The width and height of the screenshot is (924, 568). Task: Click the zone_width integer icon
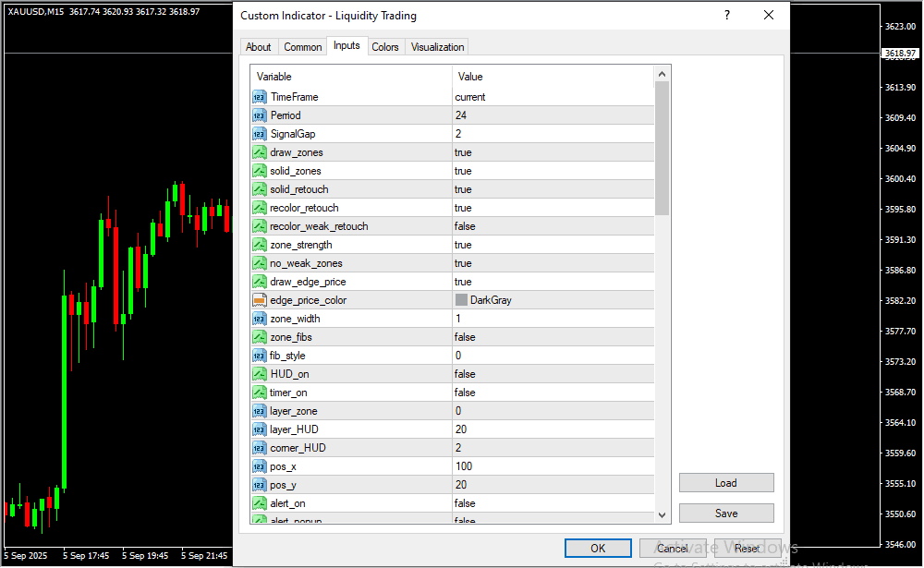[259, 319]
